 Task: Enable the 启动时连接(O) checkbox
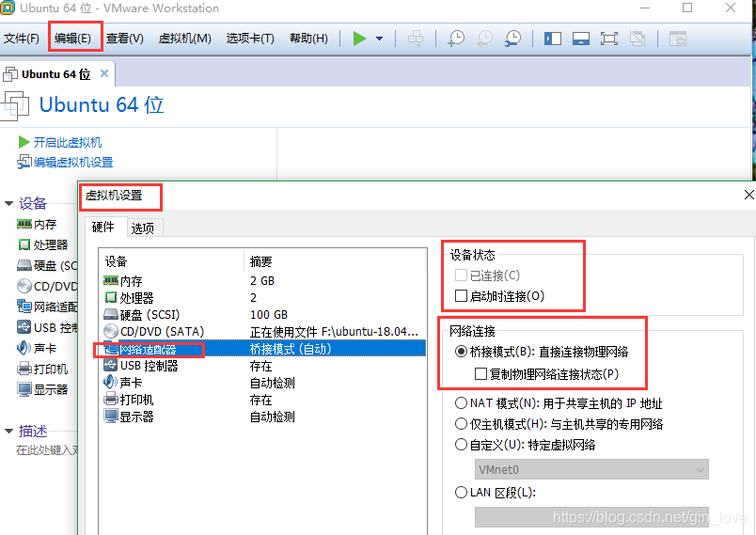(461, 295)
